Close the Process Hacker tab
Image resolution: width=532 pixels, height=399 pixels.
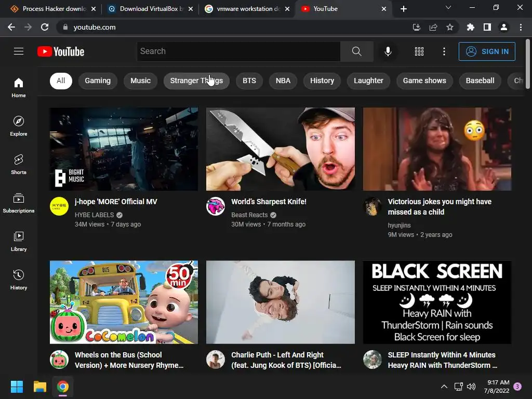tap(94, 9)
